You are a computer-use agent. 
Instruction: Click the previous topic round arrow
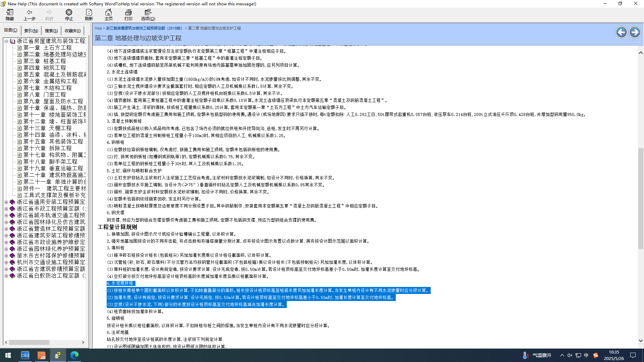(x=621, y=32)
